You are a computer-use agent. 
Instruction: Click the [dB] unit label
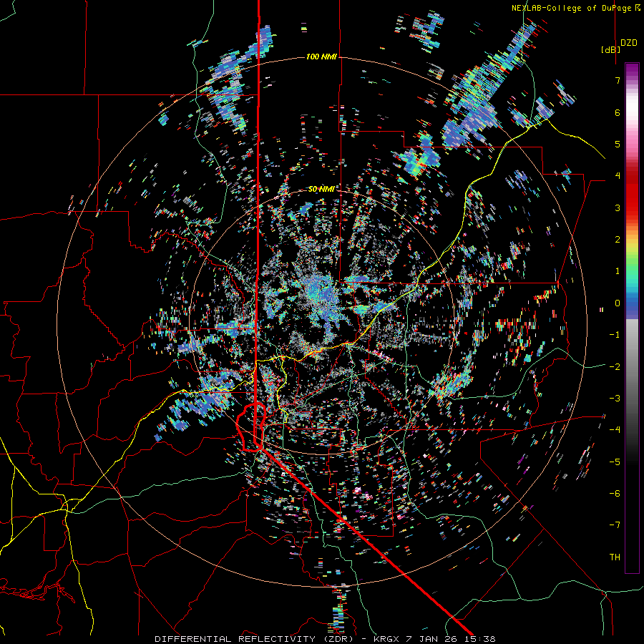[x=610, y=49]
